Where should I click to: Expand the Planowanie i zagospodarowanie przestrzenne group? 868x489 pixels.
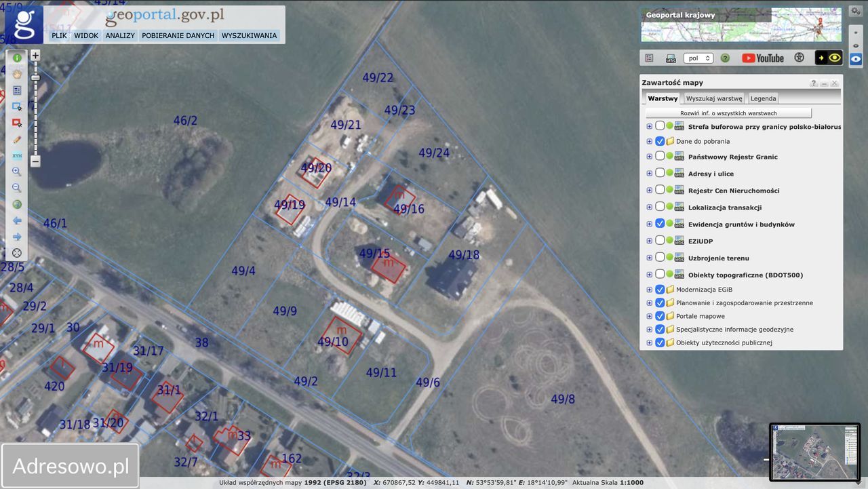pyautogui.click(x=649, y=302)
